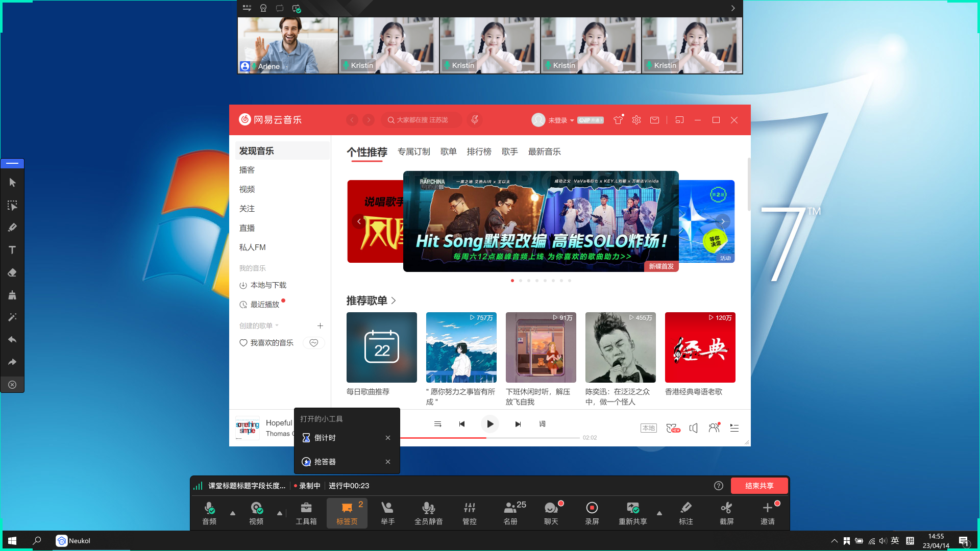The image size is (980, 551).
Task: Close the 抢答器 widget
Action: tap(388, 462)
